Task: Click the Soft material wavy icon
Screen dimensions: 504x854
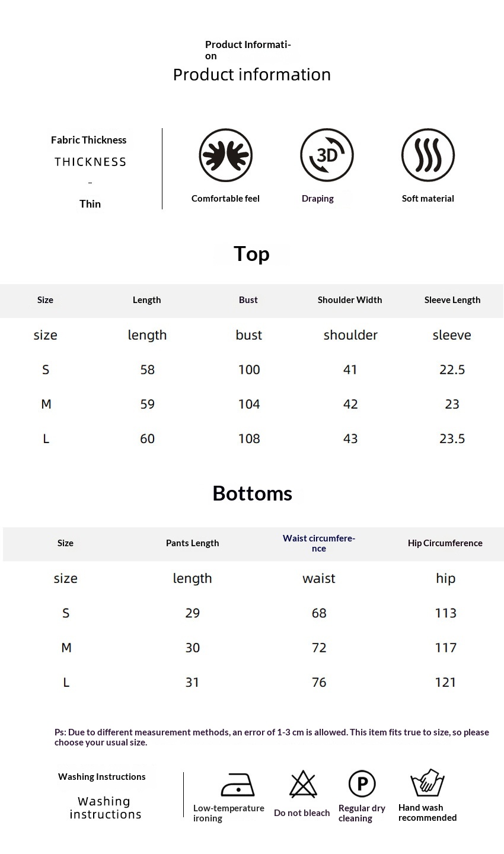Action: (x=428, y=155)
